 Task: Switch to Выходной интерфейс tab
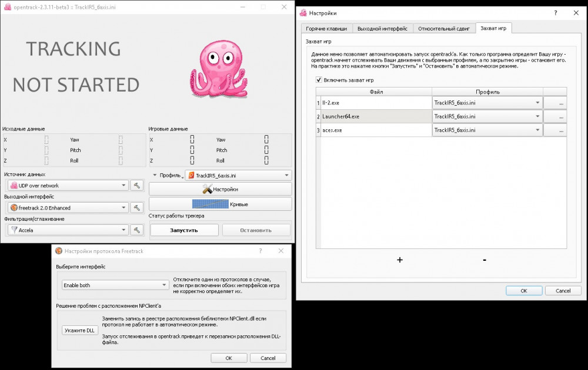click(383, 28)
